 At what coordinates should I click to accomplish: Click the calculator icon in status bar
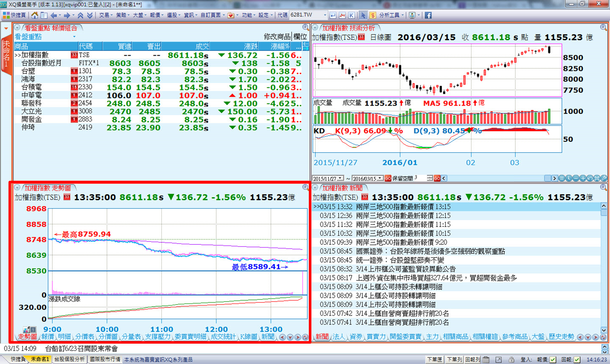[486, 359]
